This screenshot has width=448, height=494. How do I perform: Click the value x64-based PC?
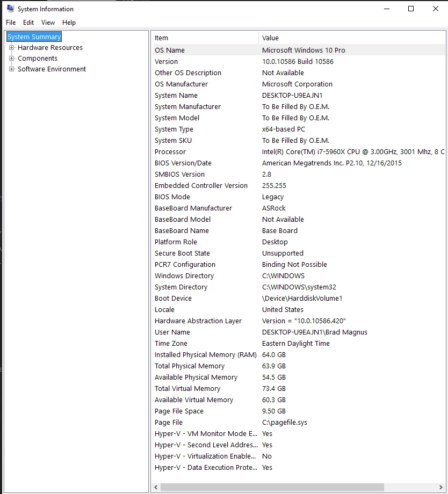click(x=284, y=129)
